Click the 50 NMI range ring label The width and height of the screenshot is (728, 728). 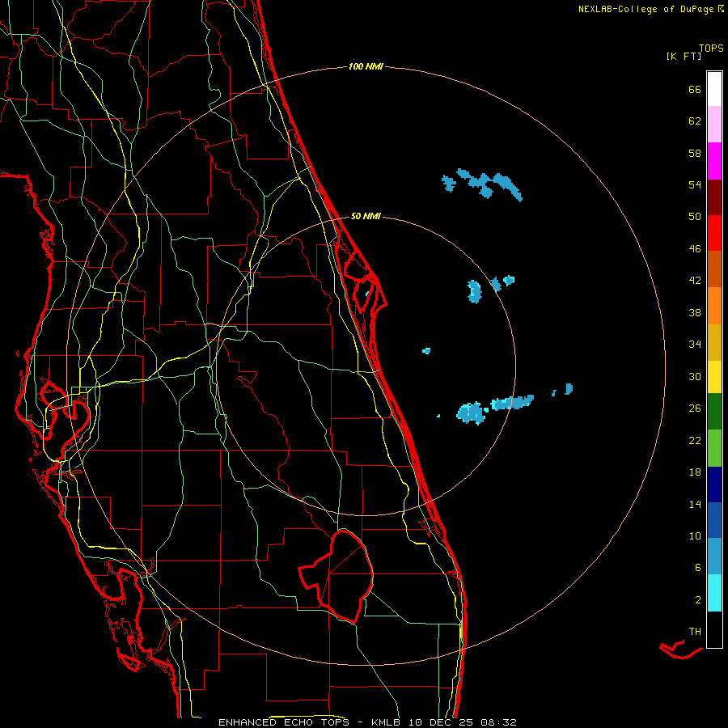click(x=366, y=216)
